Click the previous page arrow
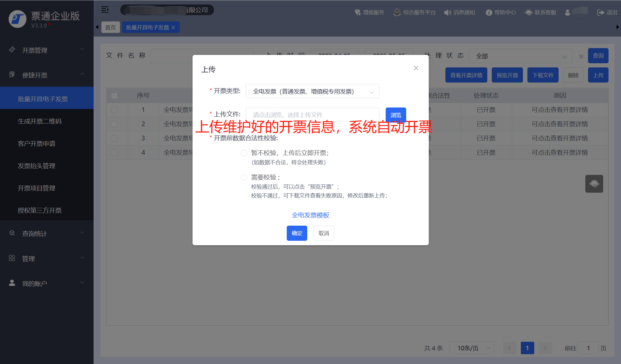This screenshot has height=364, width=621. (510, 348)
